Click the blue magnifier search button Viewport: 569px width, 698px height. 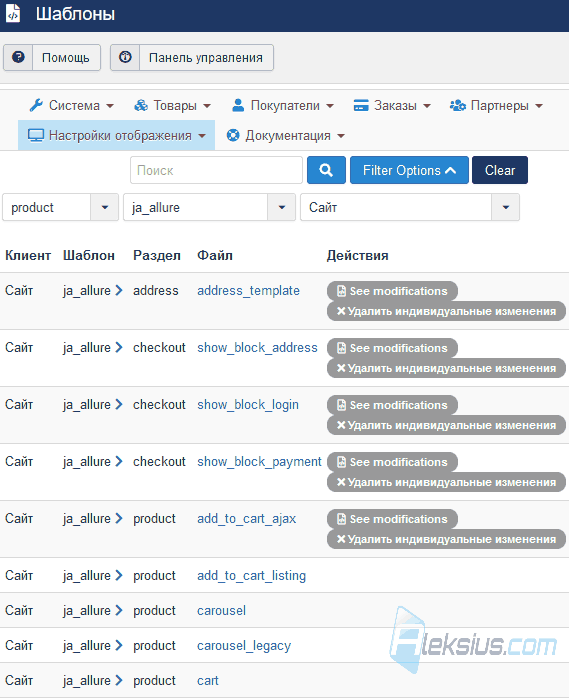[x=326, y=170]
